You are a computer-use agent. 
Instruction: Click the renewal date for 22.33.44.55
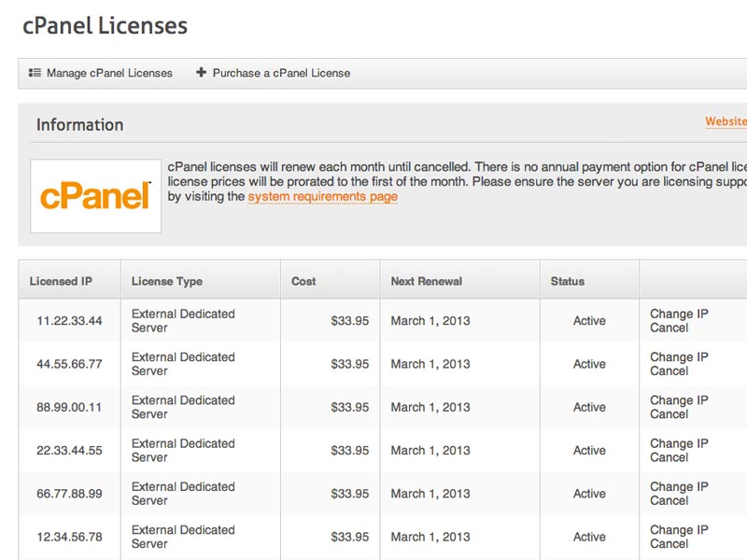430,451
